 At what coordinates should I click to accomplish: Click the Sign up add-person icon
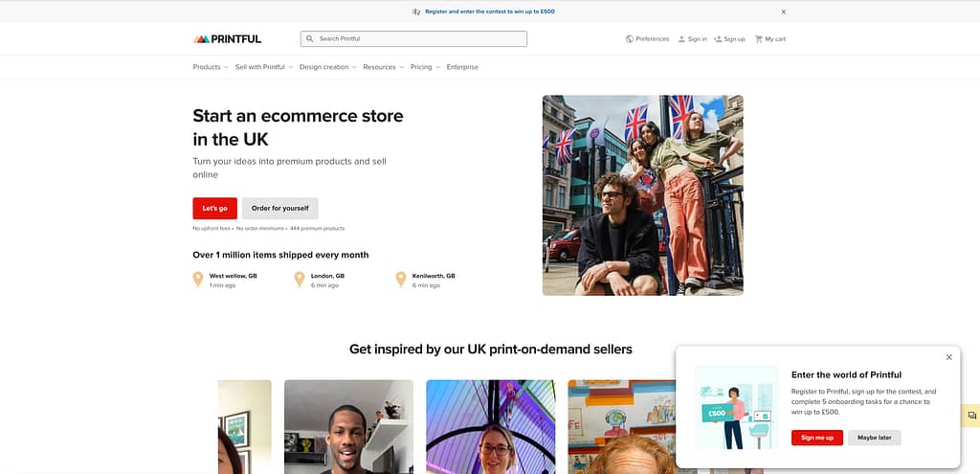click(718, 38)
